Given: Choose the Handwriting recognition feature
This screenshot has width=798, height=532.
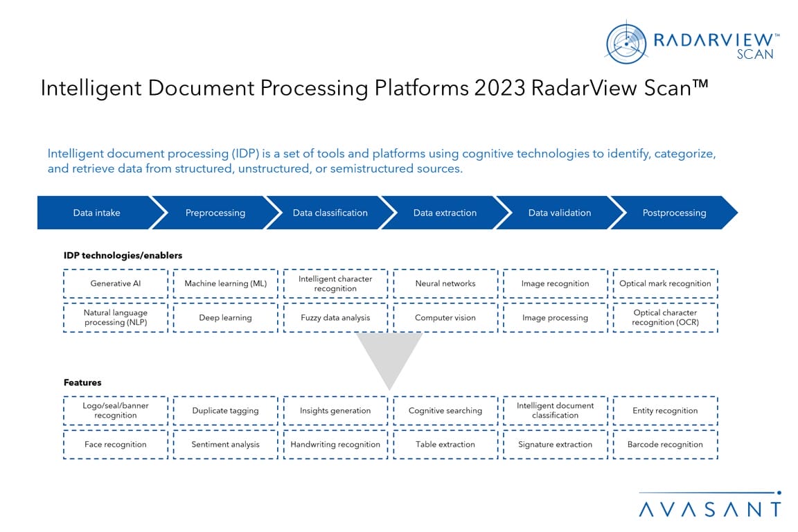Looking at the screenshot, I should [x=335, y=445].
